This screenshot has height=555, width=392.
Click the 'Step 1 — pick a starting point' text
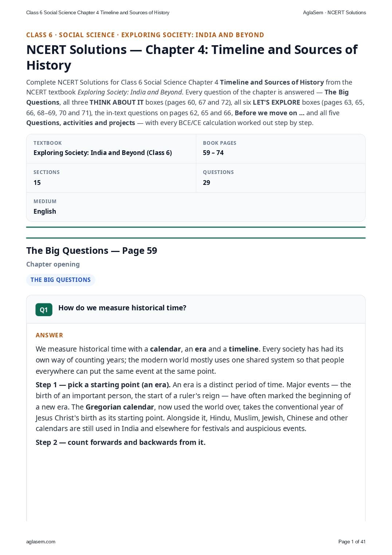(103, 385)
